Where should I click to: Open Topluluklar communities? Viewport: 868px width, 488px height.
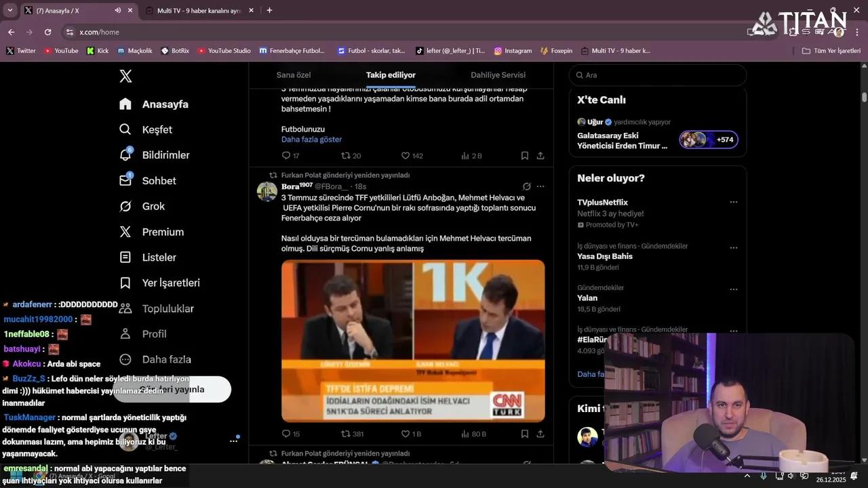pos(157,308)
